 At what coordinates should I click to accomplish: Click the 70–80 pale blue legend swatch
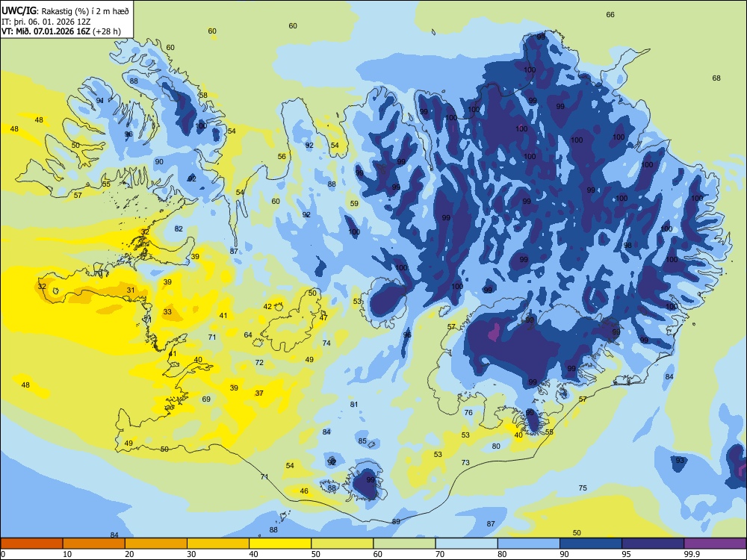coord(467,544)
